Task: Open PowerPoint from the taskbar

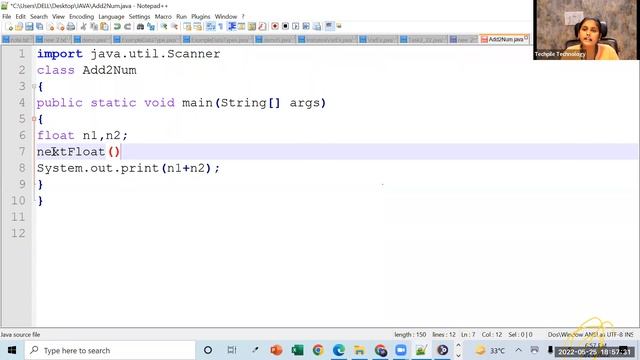Action: pyautogui.click(x=276, y=350)
